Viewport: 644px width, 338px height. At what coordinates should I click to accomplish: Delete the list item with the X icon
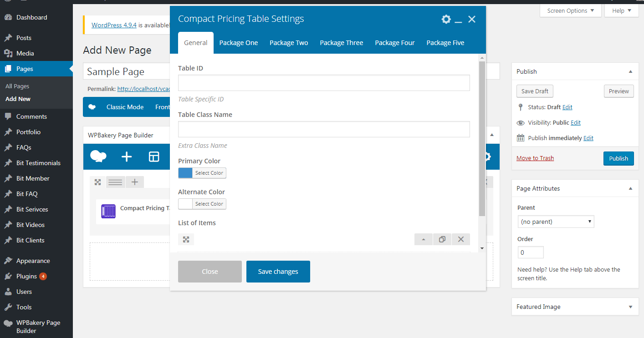click(x=460, y=239)
